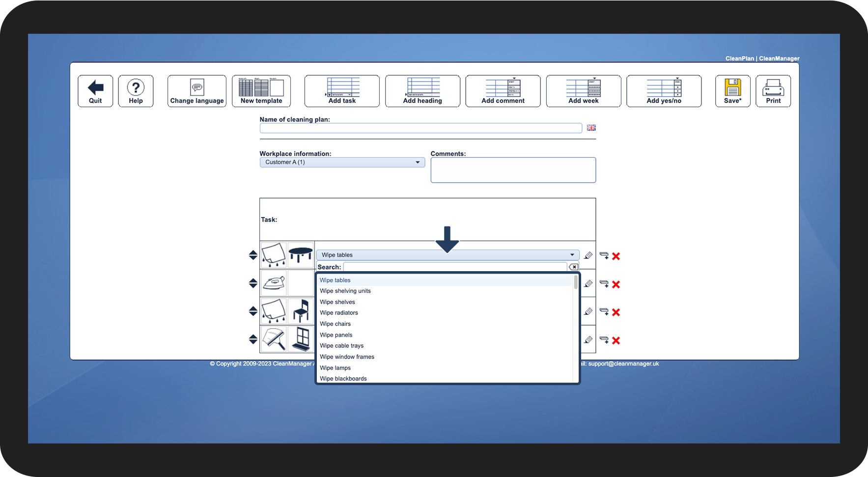
Task: Select Wipe chairs option
Action: (x=444, y=324)
